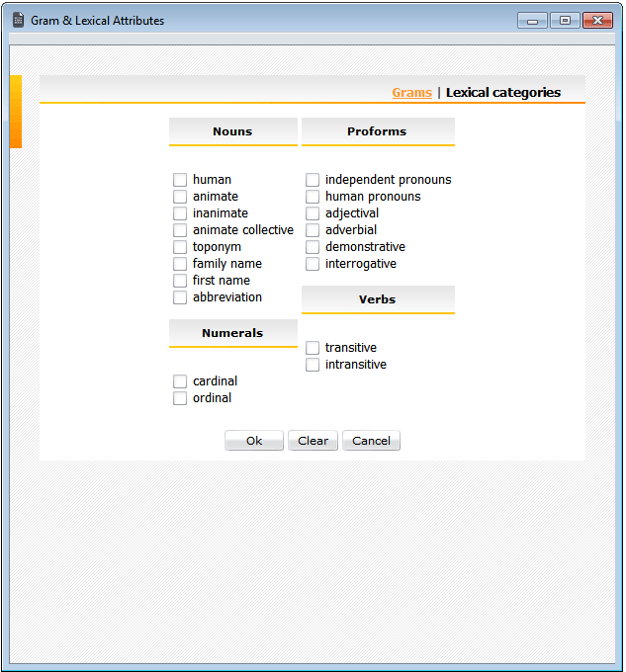Click the Verbs section header
The width and height of the screenshot is (626, 672).
[x=378, y=299]
